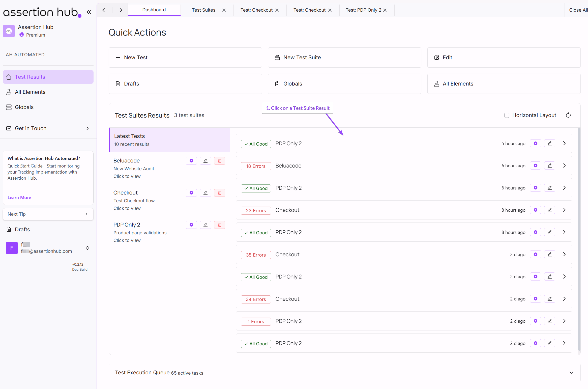Expand the Test Execution Queue panel

click(571, 373)
